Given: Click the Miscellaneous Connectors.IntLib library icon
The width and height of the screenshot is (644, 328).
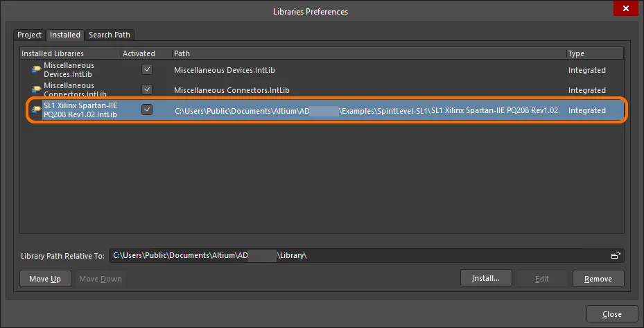Looking at the screenshot, I should tap(37, 89).
